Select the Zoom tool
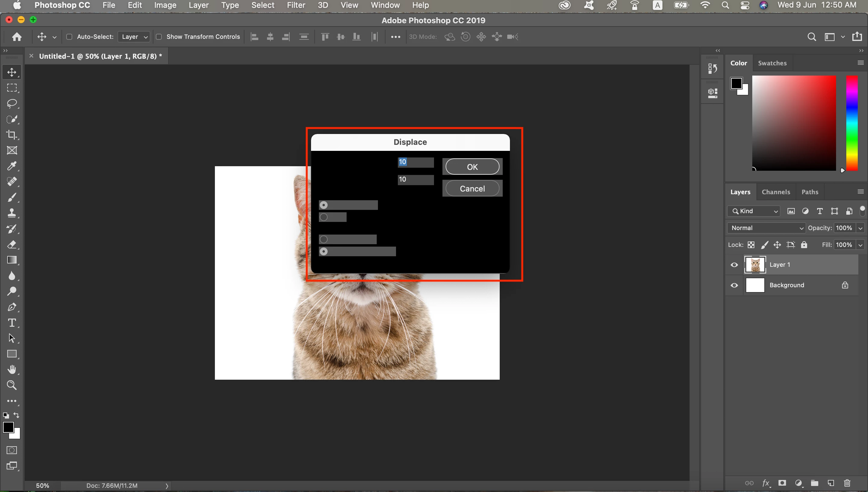The height and width of the screenshot is (492, 868). [12, 385]
